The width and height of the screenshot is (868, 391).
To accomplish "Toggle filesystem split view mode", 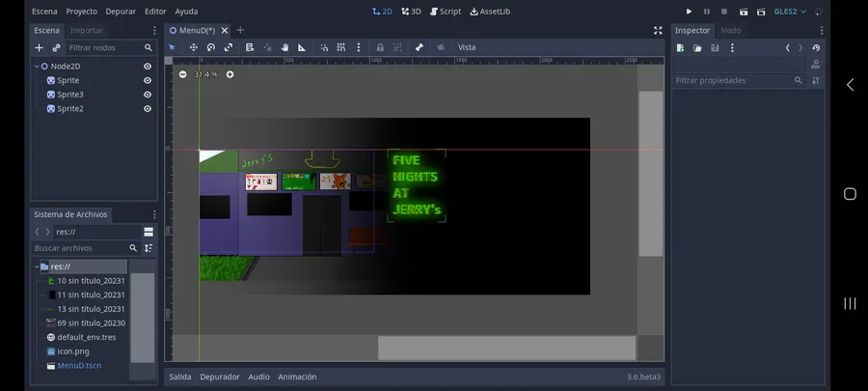I will [x=149, y=232].
